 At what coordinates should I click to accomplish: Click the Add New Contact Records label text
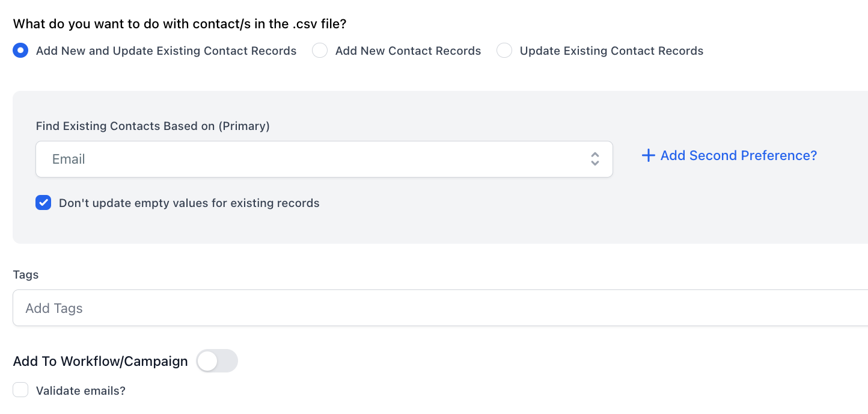pos(408,51)
